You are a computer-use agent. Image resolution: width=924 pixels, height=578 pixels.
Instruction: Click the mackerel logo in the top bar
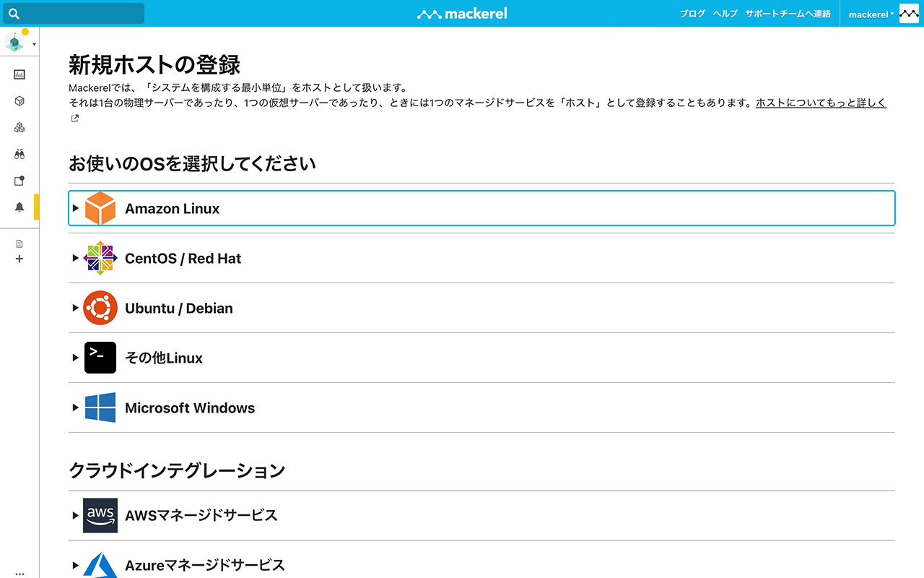[x=462, y=13]
